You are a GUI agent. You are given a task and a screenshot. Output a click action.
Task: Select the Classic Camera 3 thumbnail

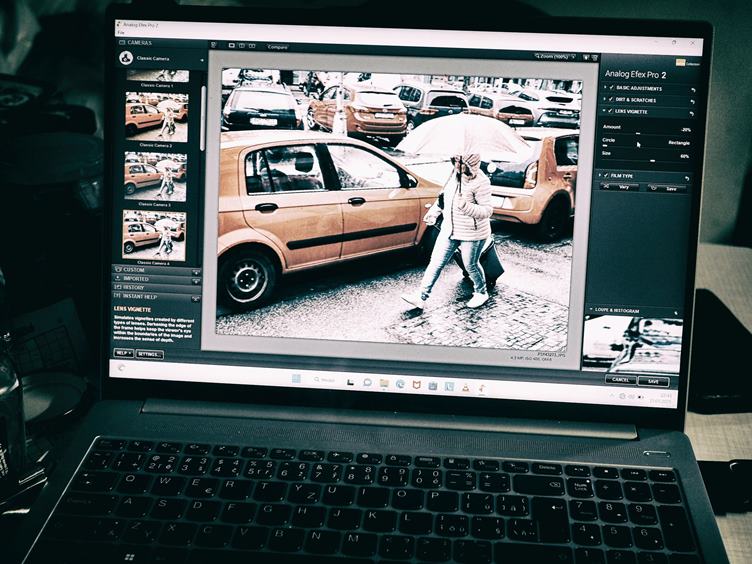[x=155, y=177]
